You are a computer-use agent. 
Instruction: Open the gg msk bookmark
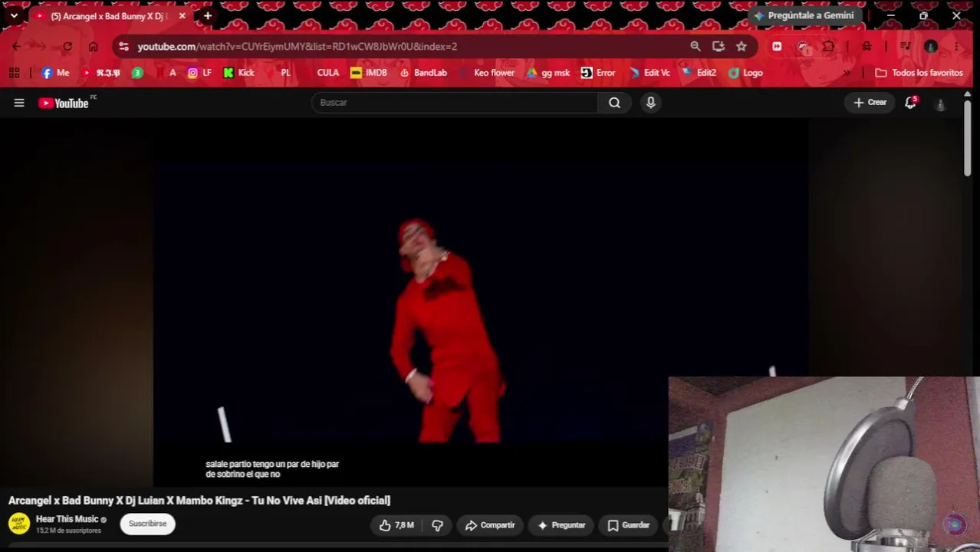coord(548,73)
